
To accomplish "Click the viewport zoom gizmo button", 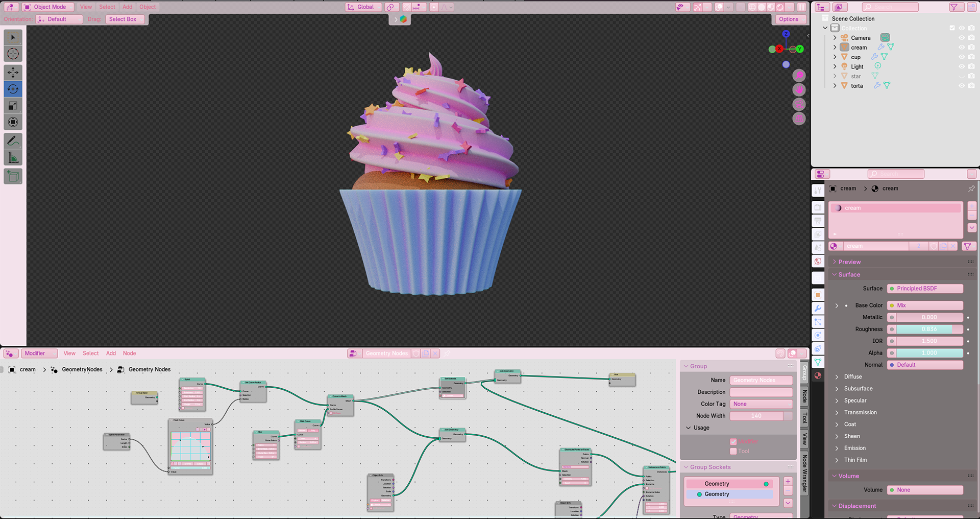I will 799,75.
